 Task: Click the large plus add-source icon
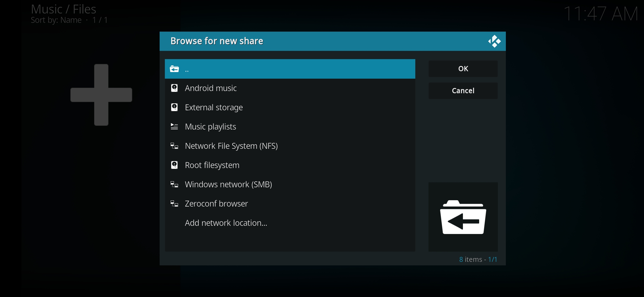click(101, 95)
